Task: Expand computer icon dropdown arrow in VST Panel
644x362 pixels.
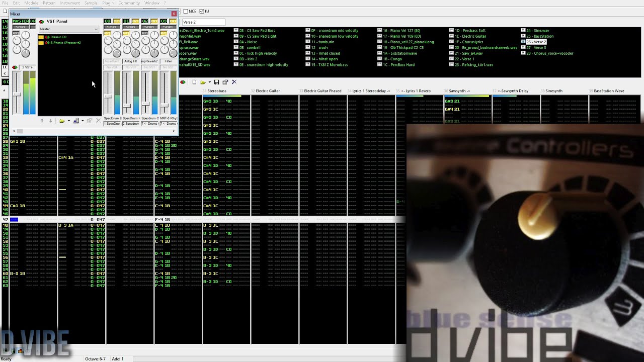Action: click(83, 121)
